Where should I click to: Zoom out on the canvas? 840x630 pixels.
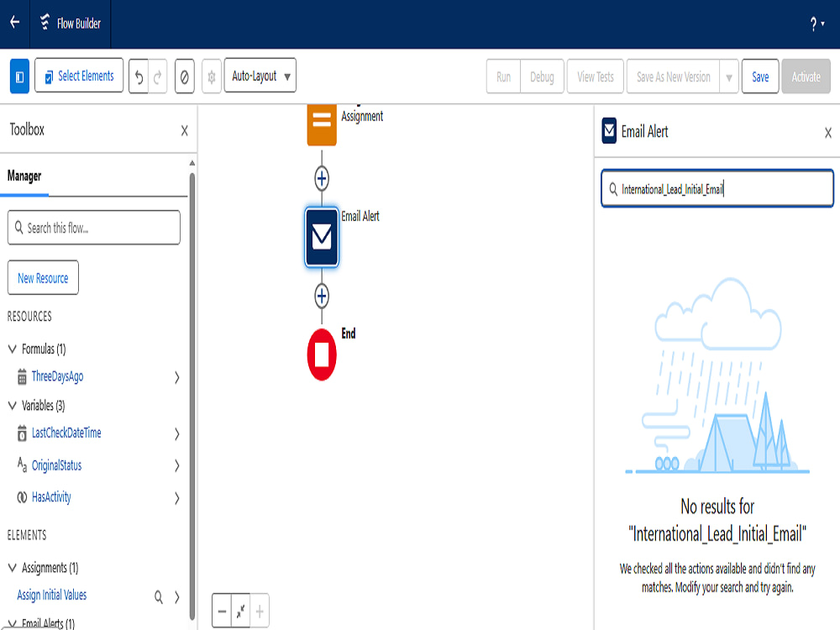[x=222, y=611]
